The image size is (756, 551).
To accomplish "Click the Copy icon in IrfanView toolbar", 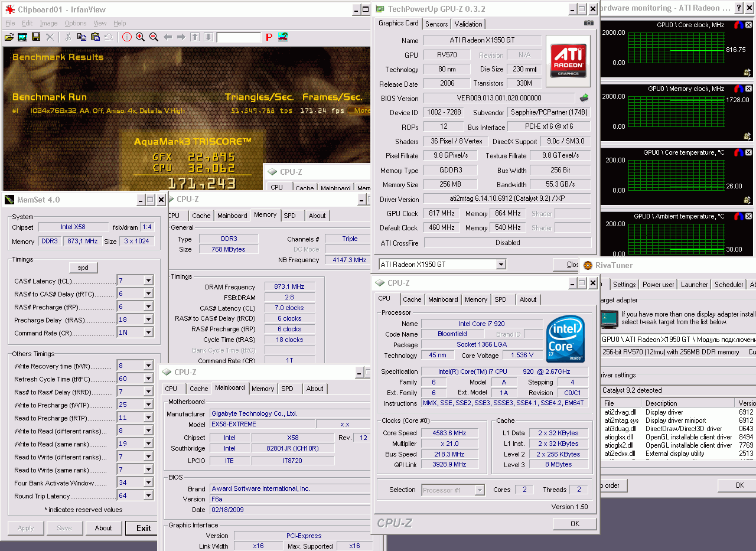I will click(82, 37).
